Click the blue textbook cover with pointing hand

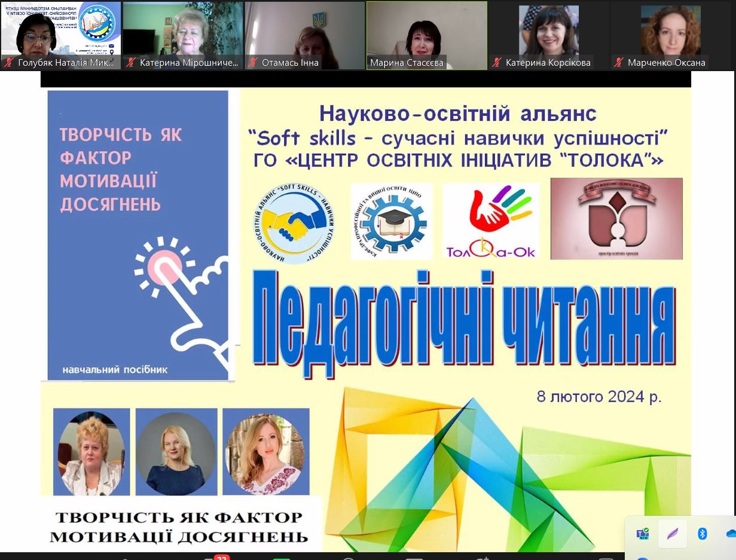(x=138, y=235)
